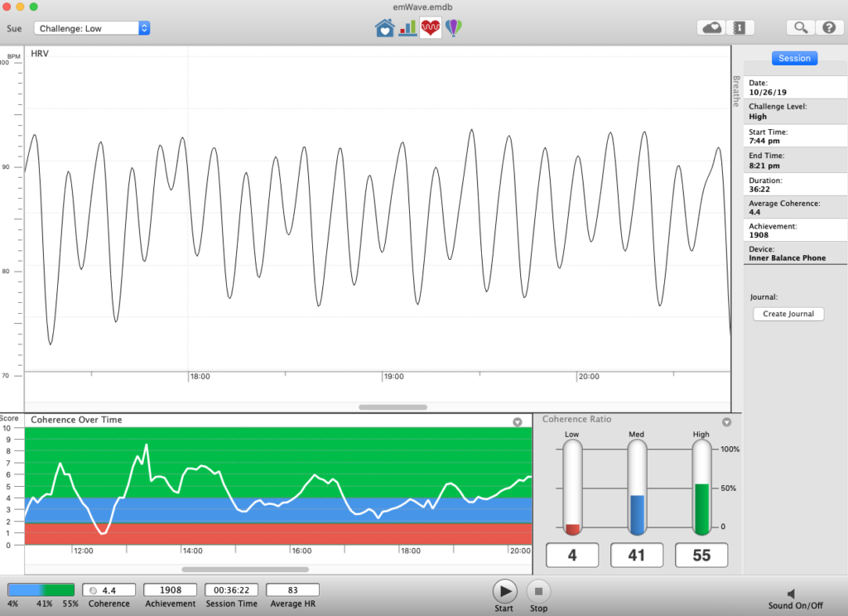Stop the current session
This screenshot has width=848, height=616.
coord(538,591)
